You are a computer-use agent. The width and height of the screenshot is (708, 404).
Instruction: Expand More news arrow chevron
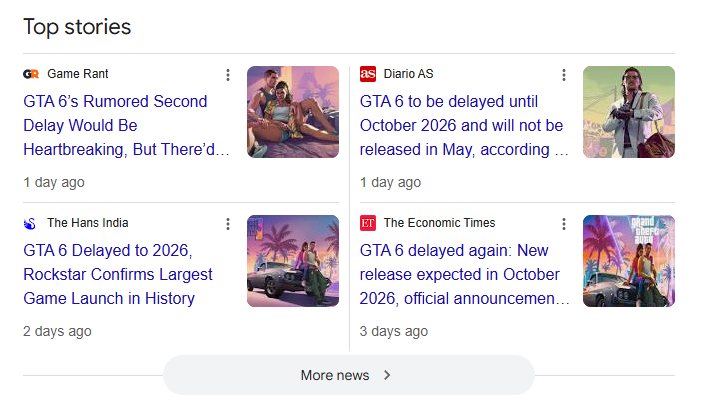click(387, 375)
